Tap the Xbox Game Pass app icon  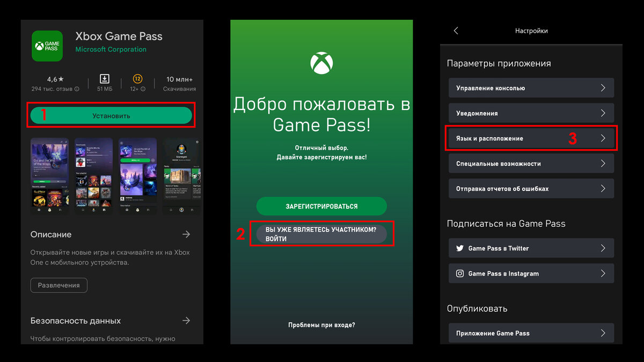[x=47, y=45]
